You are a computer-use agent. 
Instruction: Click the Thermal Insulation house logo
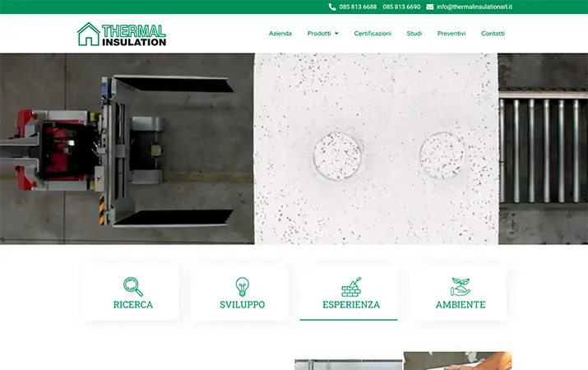pos(122,34)
